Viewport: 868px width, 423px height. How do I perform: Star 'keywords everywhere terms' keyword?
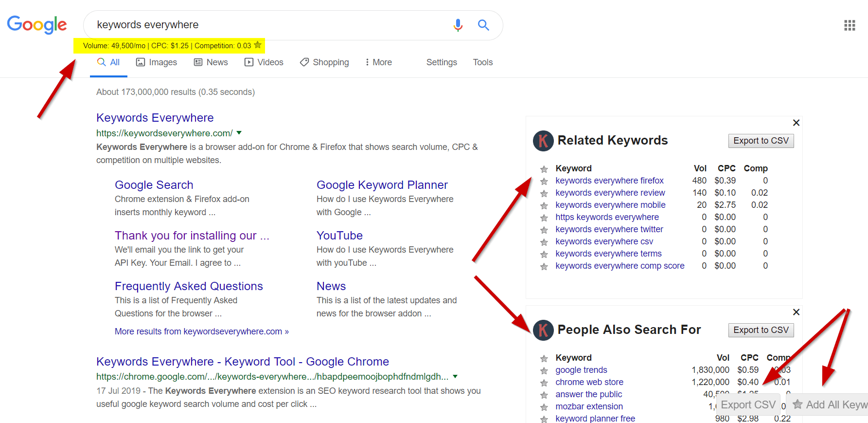pyautogui.click(x=544, y=254)
